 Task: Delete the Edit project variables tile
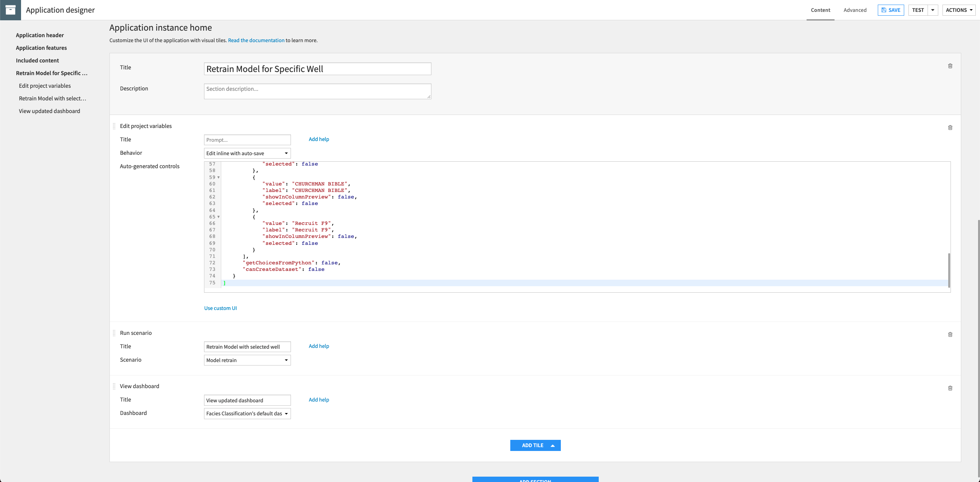click(x=951, y=127)
